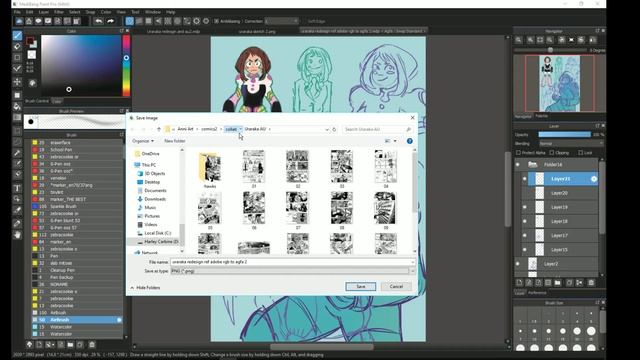Toggle the Antialiasing checkbox
The width and height of the screenshot is (640, 360).
pos(217,21)
